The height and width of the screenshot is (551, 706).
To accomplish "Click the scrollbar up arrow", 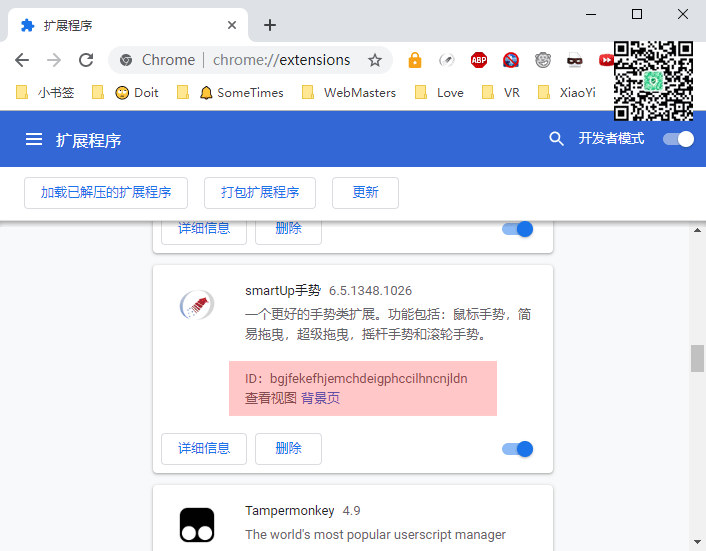I will 697,230.
